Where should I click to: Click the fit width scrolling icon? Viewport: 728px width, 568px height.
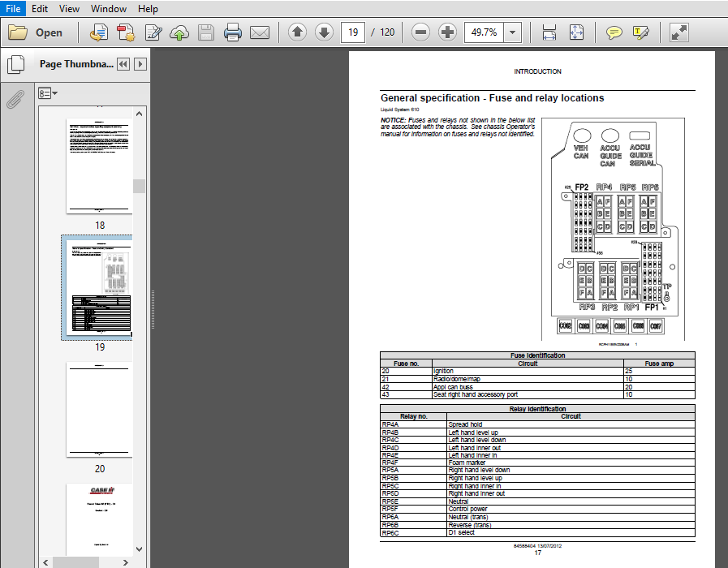point(549,32)
